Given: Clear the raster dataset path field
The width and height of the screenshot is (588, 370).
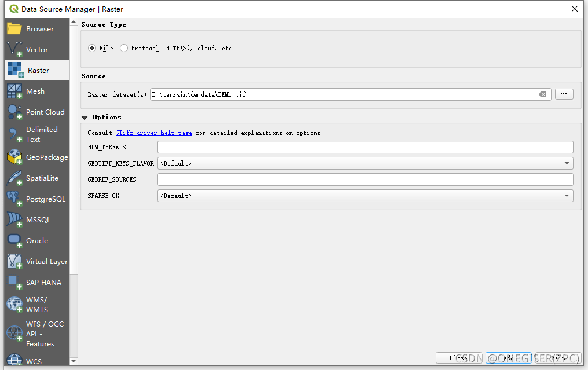Looking at the screenshot, I should [543, 94].
